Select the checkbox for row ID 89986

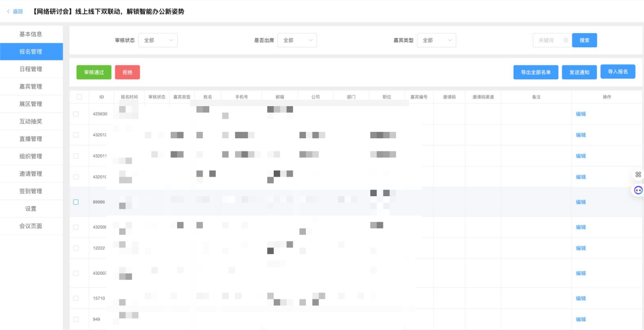[76, 202]
